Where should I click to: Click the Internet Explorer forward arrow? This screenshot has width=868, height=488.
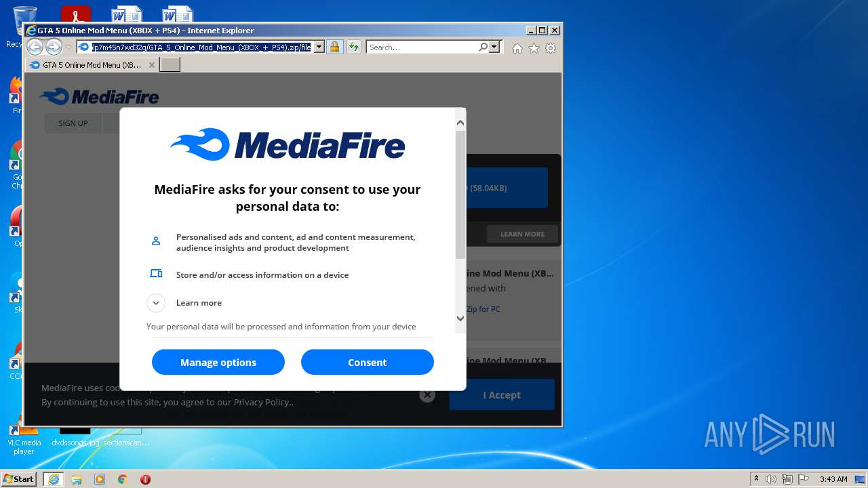pos(54,47)
